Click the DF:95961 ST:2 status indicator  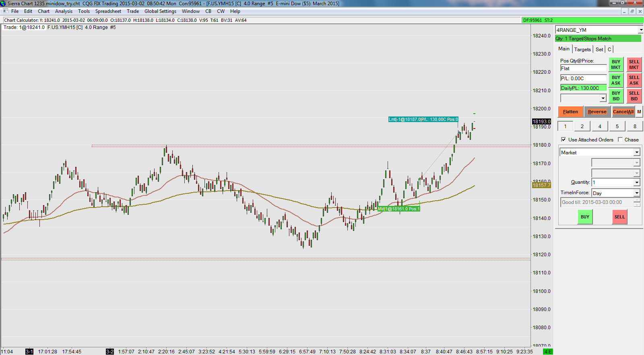(582, 20)
